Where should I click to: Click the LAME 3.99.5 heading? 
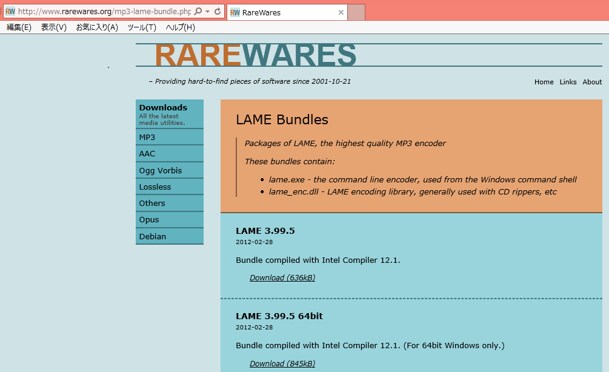coord(265,231)
